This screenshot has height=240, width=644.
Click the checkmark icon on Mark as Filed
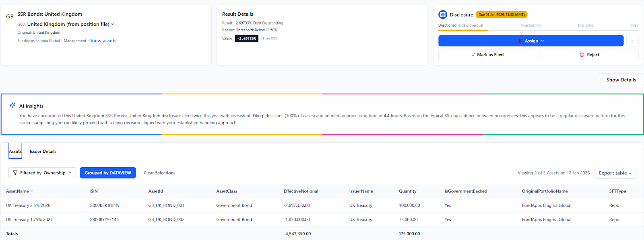[x=473, y=55]
